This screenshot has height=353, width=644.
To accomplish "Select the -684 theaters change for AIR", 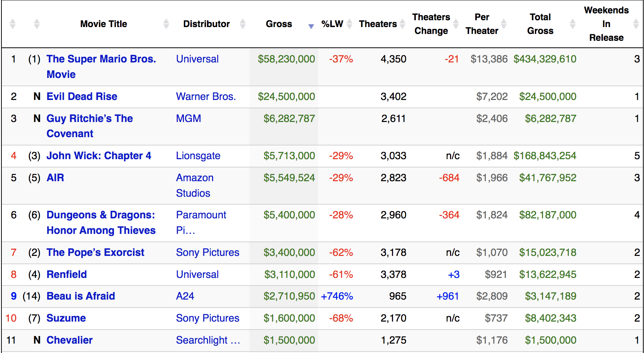I will (x=449, y=178).
